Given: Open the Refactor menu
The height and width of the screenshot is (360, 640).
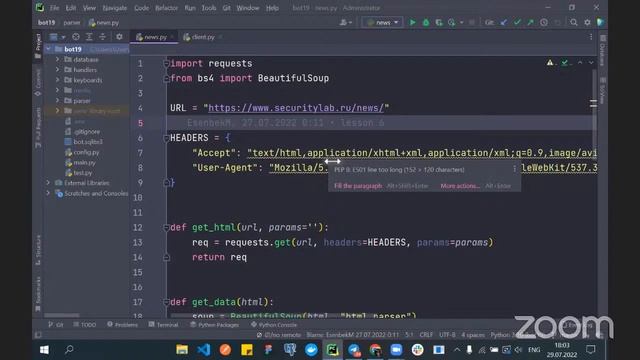Looking at the screenshot, I should click(x=166, y=8).
